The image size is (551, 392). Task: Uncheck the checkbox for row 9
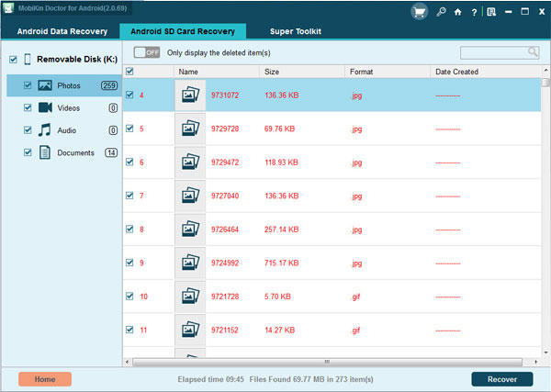click(x=129, y=263)
